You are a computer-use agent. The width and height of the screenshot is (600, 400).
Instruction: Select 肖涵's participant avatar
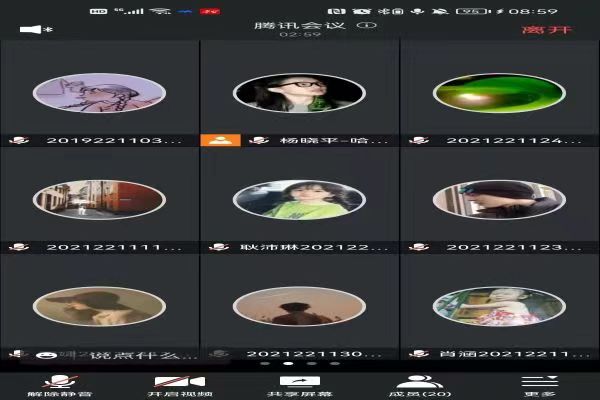pyautogui.click(x=499, y=306)
